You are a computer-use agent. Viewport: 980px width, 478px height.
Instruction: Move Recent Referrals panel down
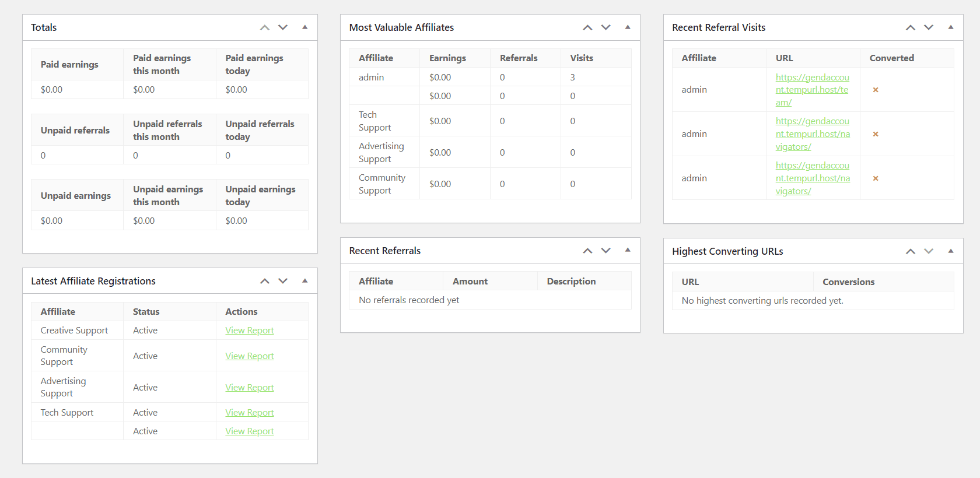tap(605, 251)
